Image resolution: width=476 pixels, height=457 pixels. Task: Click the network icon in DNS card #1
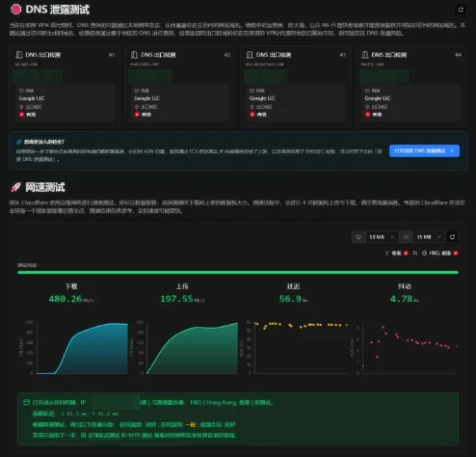(x=21, y=91)
